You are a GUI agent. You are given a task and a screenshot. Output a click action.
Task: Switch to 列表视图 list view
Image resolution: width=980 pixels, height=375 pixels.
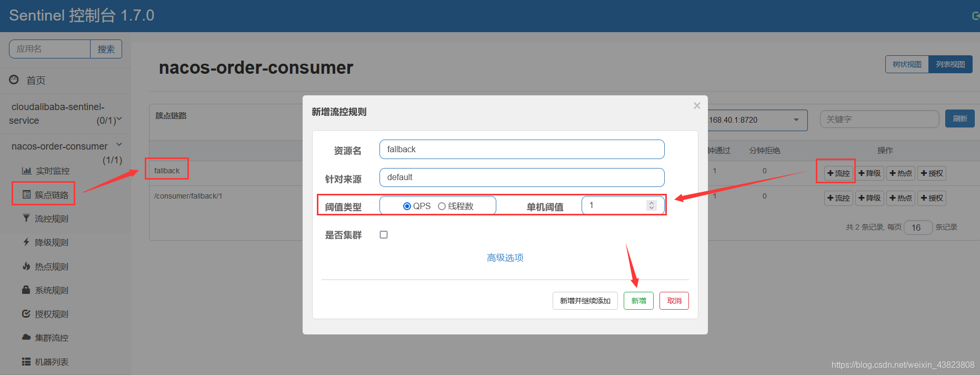pyautogui.click(x=951, y=64)
